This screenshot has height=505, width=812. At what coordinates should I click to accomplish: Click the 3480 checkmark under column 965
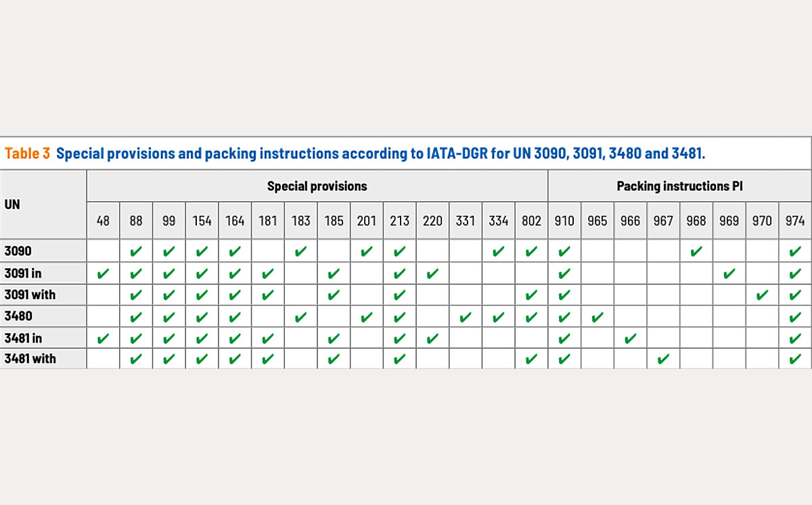point(597,316)
